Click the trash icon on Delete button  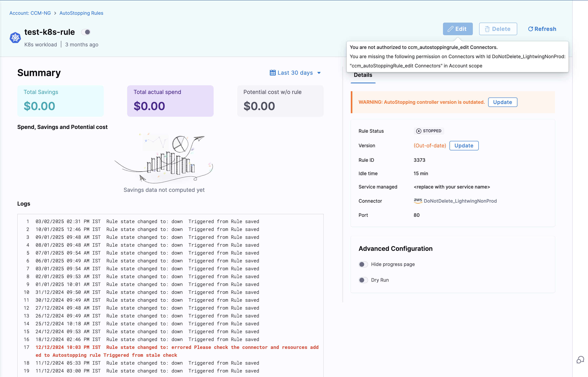click(487, 29)
